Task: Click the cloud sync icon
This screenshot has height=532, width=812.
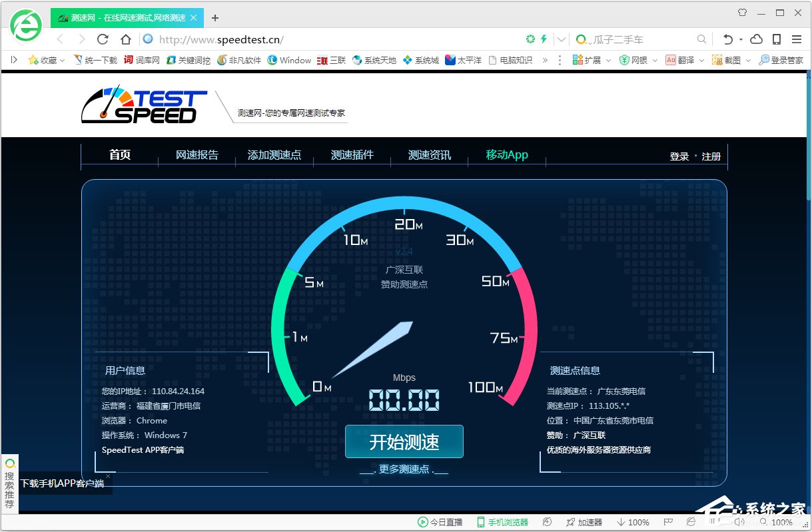Action: 756,39
